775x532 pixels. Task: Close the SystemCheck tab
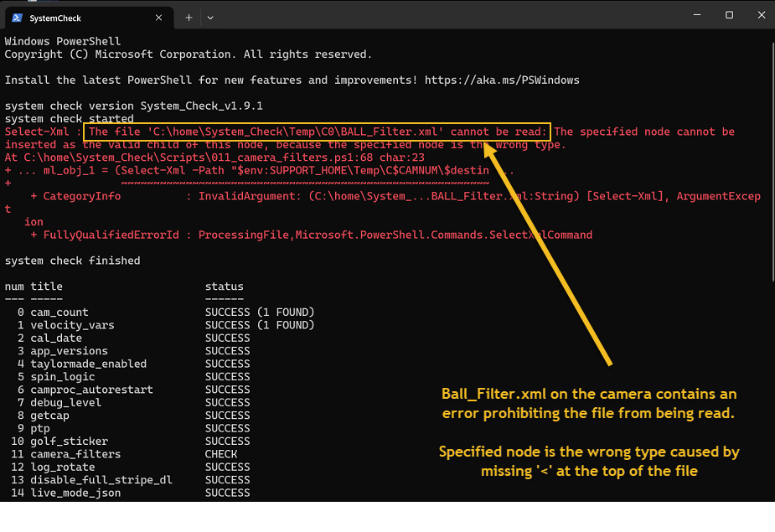[158, 18]
